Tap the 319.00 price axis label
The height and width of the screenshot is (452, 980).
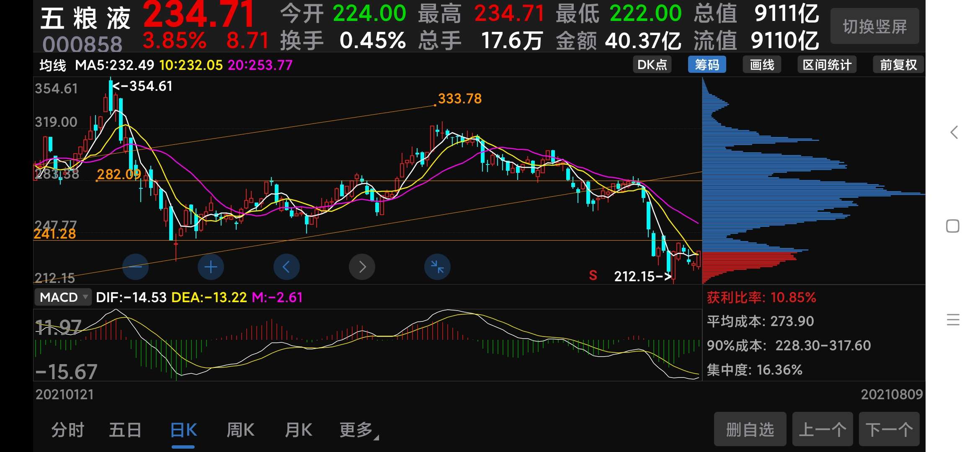coord(56,122)
